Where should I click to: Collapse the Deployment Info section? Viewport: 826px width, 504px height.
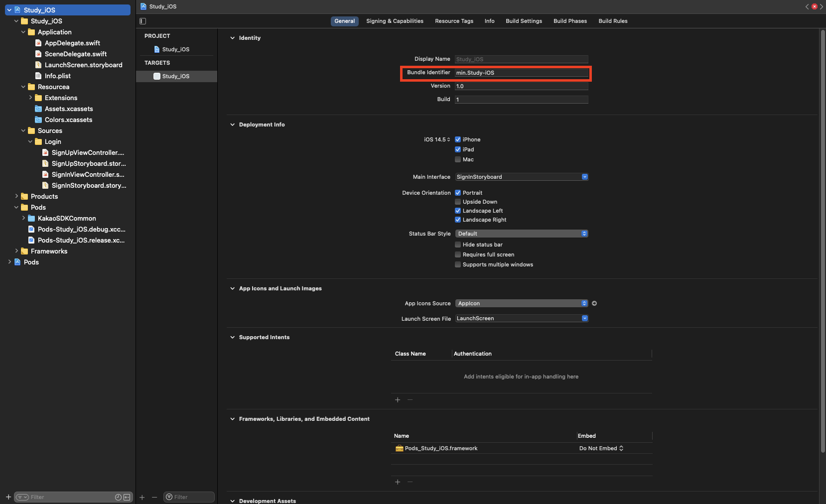click(x=232, y=125)
